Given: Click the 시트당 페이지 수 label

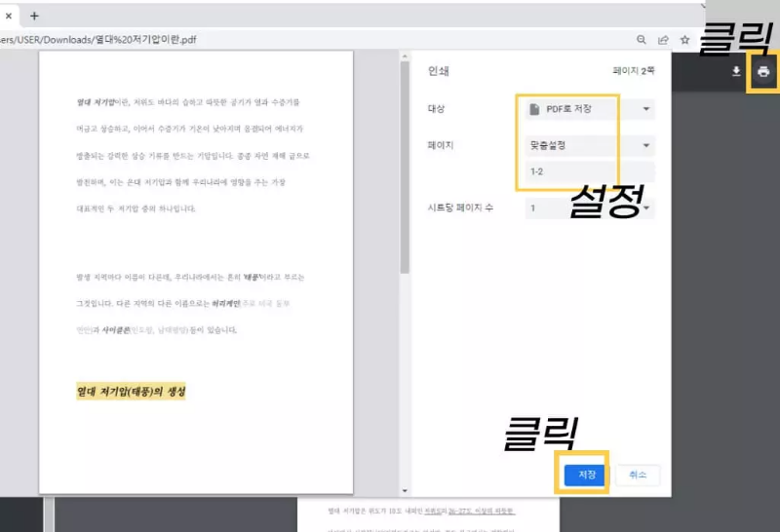Looking at the screenshot, I should click(460, 208).
